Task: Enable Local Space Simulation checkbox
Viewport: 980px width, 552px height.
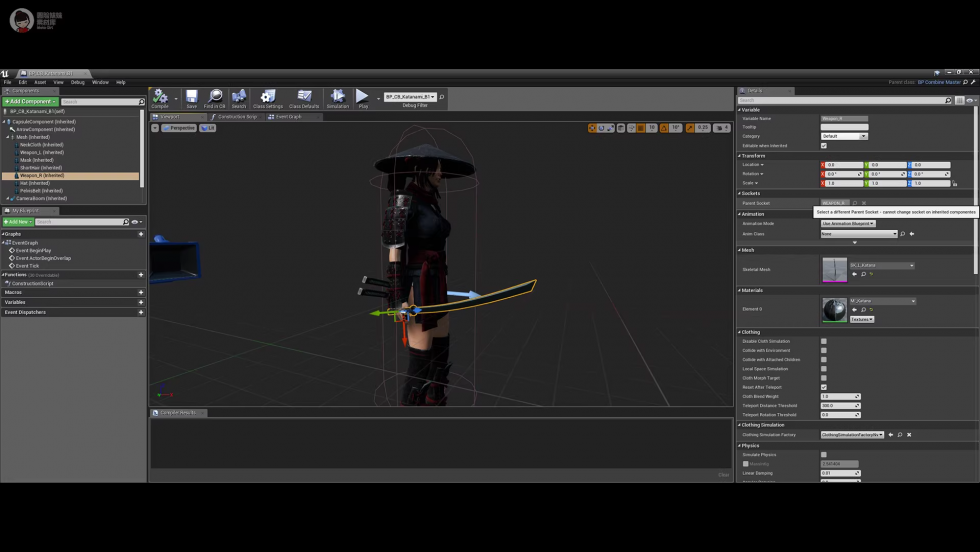Action: [x=824, y=369]
